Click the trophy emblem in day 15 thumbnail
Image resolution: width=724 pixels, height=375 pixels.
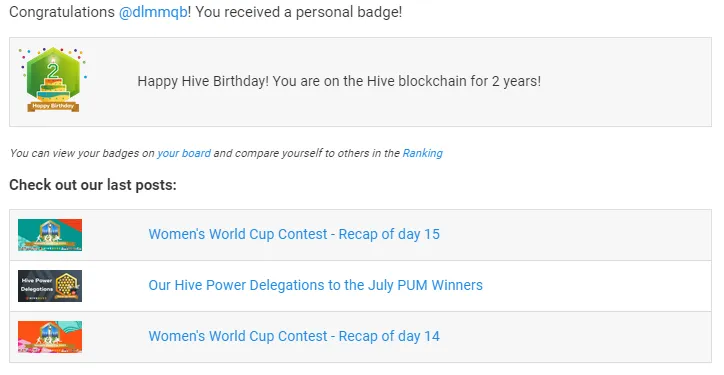tap(49, 230)
